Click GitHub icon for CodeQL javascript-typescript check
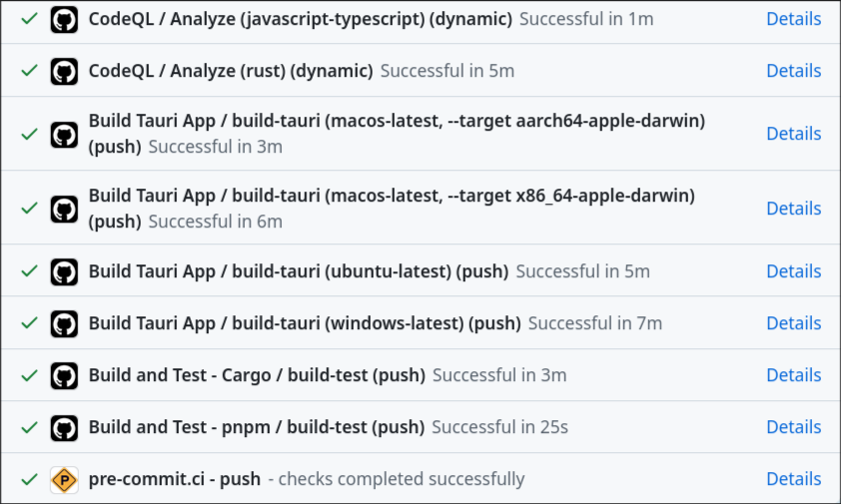 [64, 19]
